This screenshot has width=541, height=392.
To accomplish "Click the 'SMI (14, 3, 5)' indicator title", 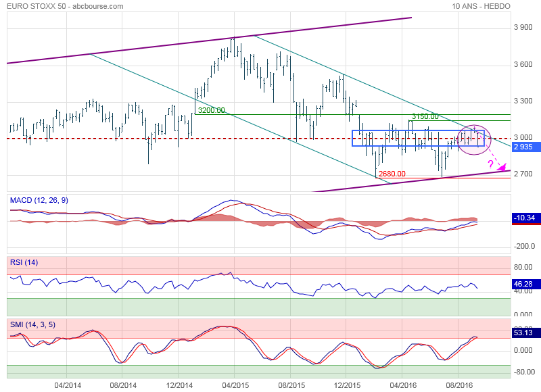I will pyautogui.click(x=32, y=324).
